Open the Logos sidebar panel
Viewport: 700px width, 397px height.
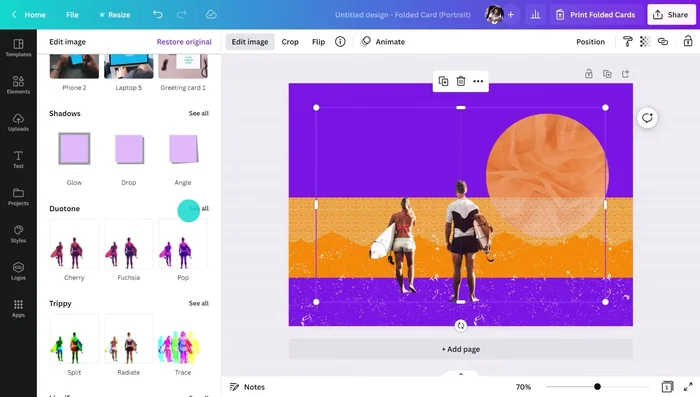(x=18, y=271)
